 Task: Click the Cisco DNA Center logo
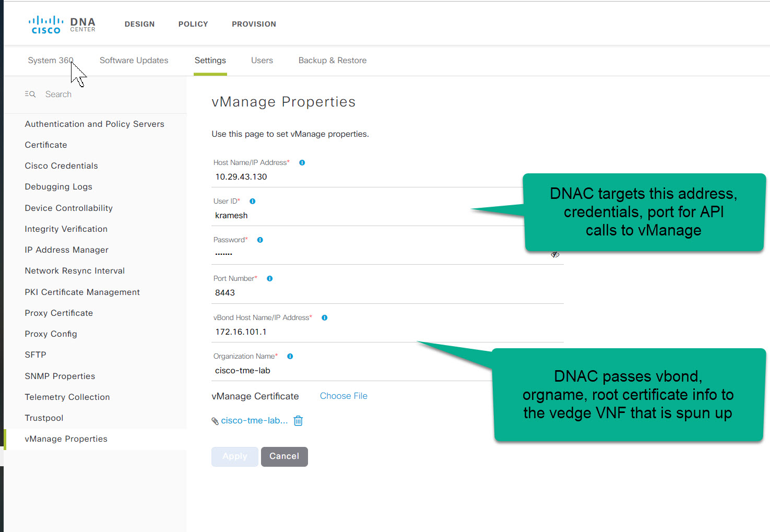coord(62,23)
